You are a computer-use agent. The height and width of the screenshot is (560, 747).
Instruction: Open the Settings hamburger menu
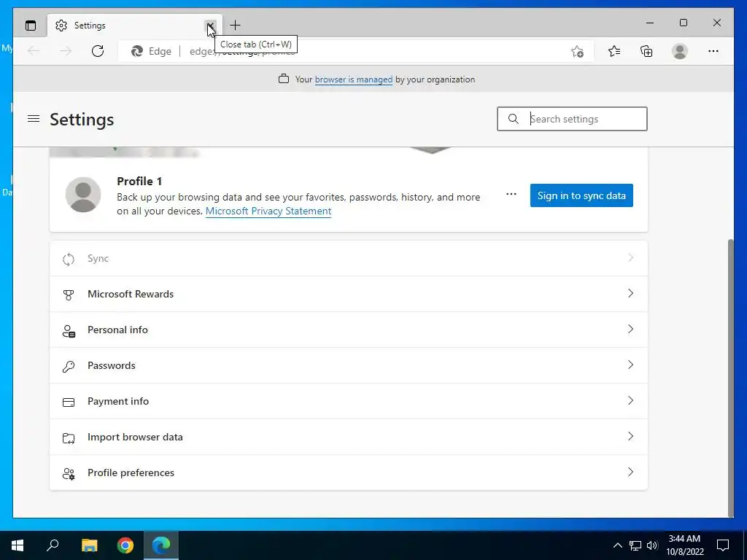[34, 119]
